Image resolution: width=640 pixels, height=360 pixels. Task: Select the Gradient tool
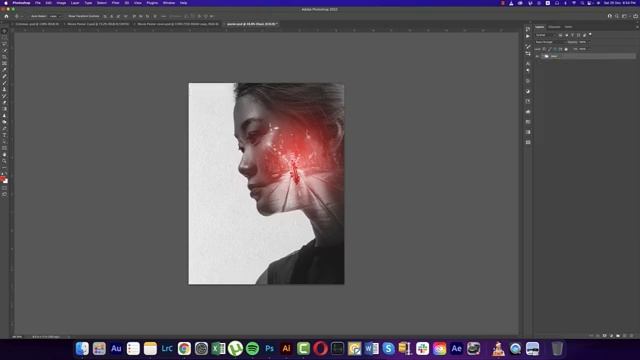[x=4, y=109]
